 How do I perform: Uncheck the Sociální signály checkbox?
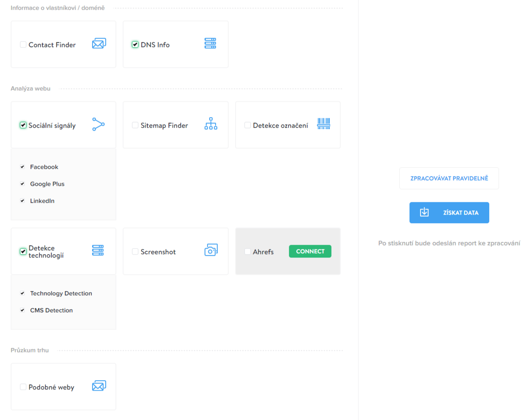(23, 125)
